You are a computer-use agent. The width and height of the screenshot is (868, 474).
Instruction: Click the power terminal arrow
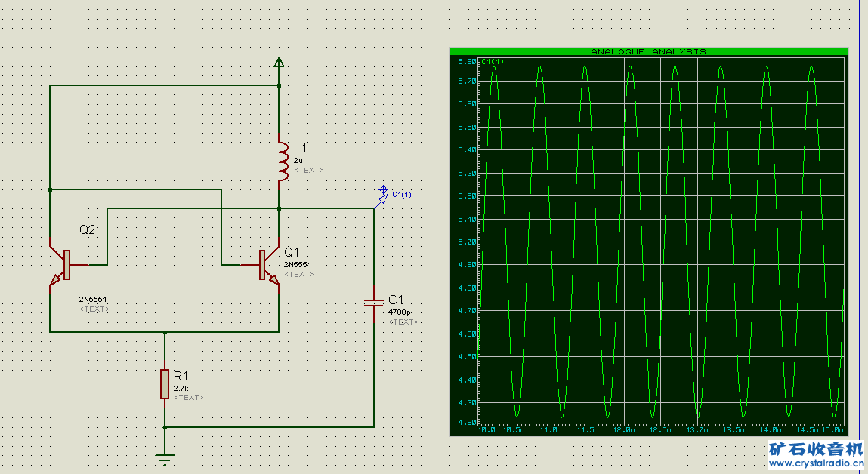(x=279, y=62)
